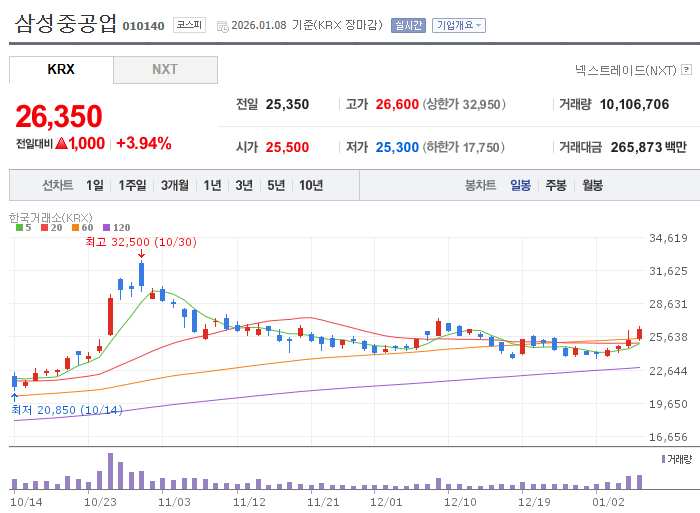Select the red 20-day moving average legend

coord(52,228)
